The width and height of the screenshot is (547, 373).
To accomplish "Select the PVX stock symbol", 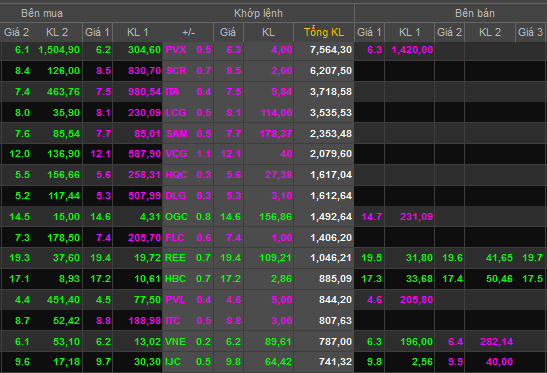I will click(x=175, y=50).
